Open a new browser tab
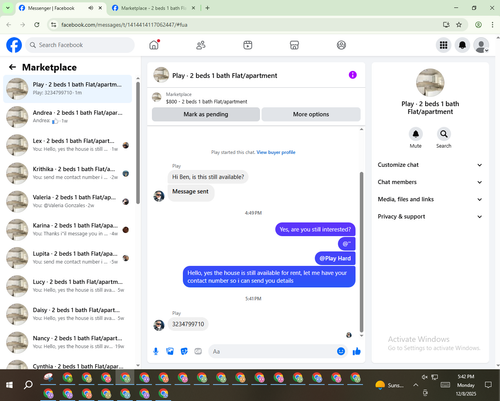Image resolution: width=500 pixels, height=401 pixels. click(207, 8)
